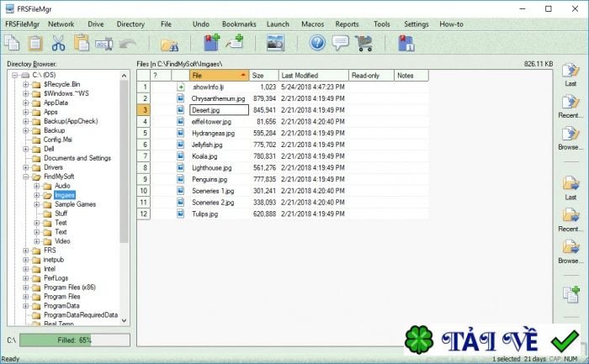Click the image icon beside Tulips.jpg
The height and width of the screenshot is (364, 589).
coord(181,214)
